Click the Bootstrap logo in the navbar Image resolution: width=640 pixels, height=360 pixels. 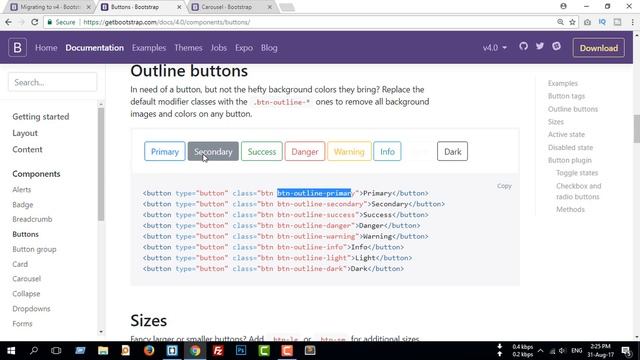tap(18, 48)
